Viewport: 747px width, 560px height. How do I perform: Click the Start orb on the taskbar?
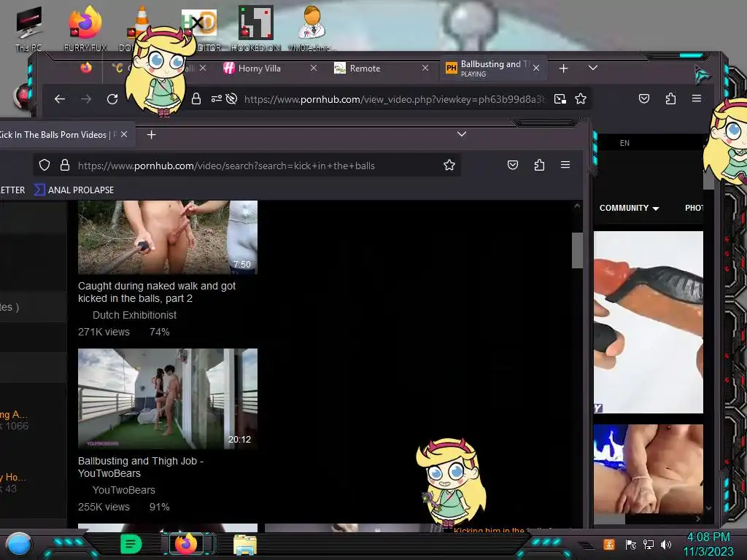pyautogui.click(x=19, y=544)
